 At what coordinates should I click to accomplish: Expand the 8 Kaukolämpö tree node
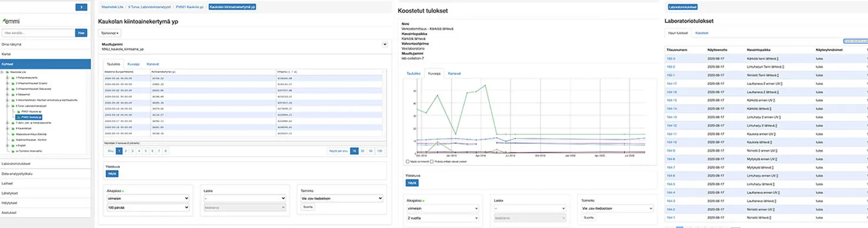tap(7, 128)
